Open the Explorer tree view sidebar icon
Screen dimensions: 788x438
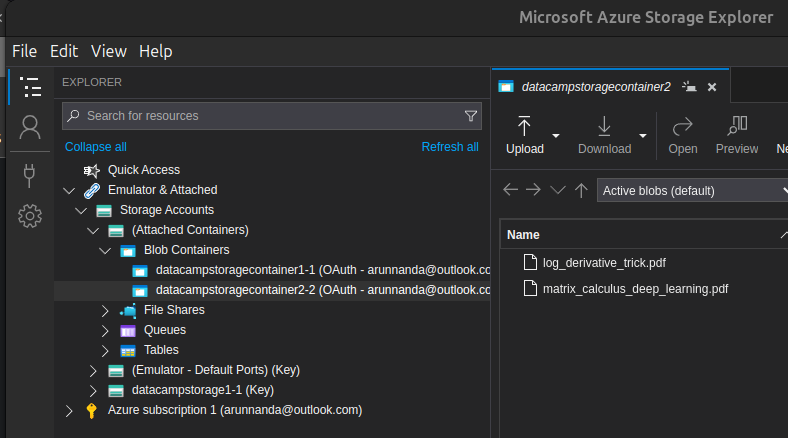click(30, 87)
